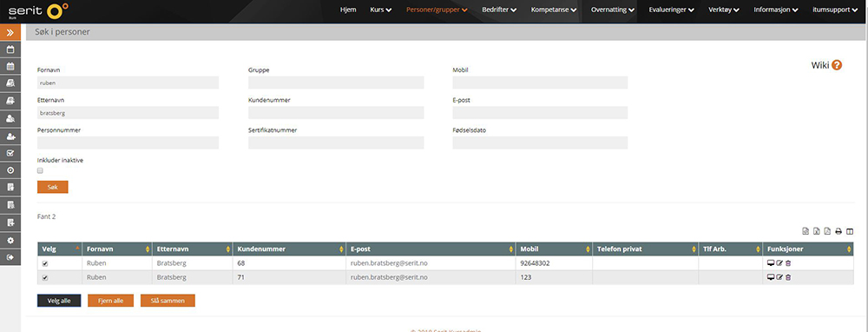Viewport: 868px width, 332px height.
Task: Click add-person icon in sidebar
Action: [x=10, y=136]
